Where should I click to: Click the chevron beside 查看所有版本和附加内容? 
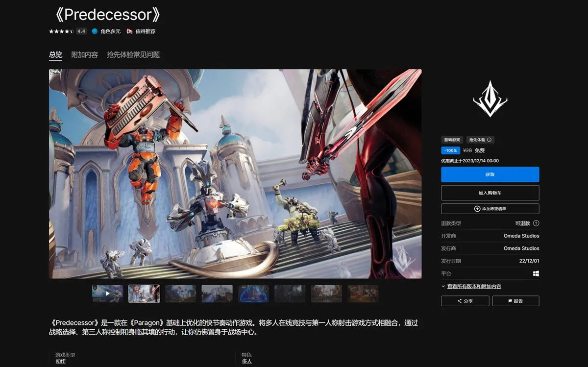(443, 286)
